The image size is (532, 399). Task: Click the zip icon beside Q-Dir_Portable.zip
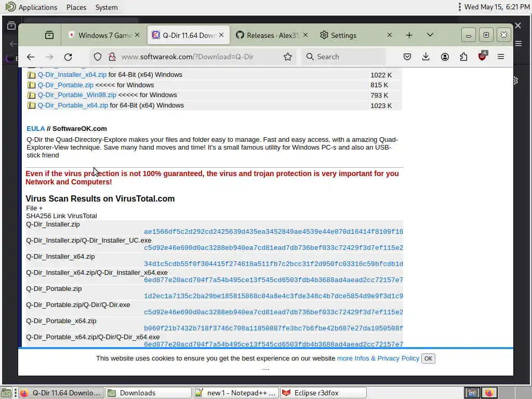(32, 85)
